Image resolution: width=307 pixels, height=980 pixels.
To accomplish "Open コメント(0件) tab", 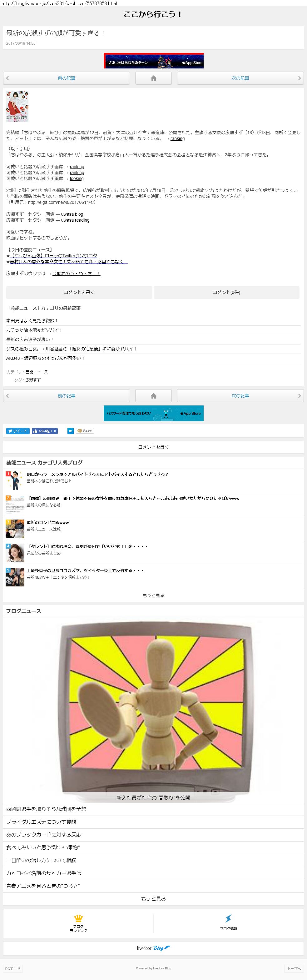I will 226,292.
